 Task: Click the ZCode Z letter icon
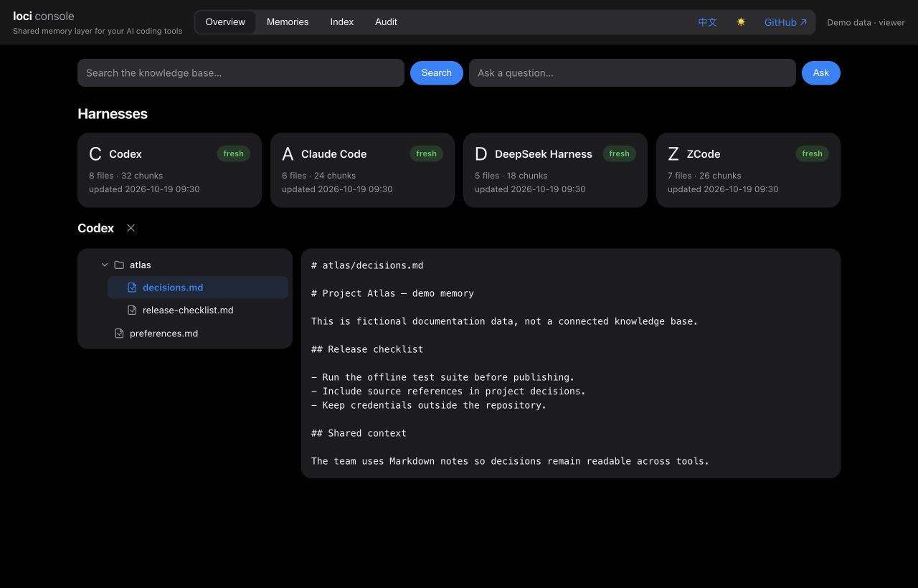(673, 153)
